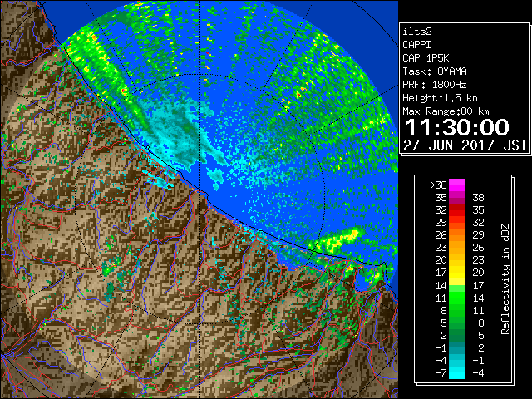
Task: Click the orange 26-29 dBZ legend swatch
Action: (x=457, y=234)
